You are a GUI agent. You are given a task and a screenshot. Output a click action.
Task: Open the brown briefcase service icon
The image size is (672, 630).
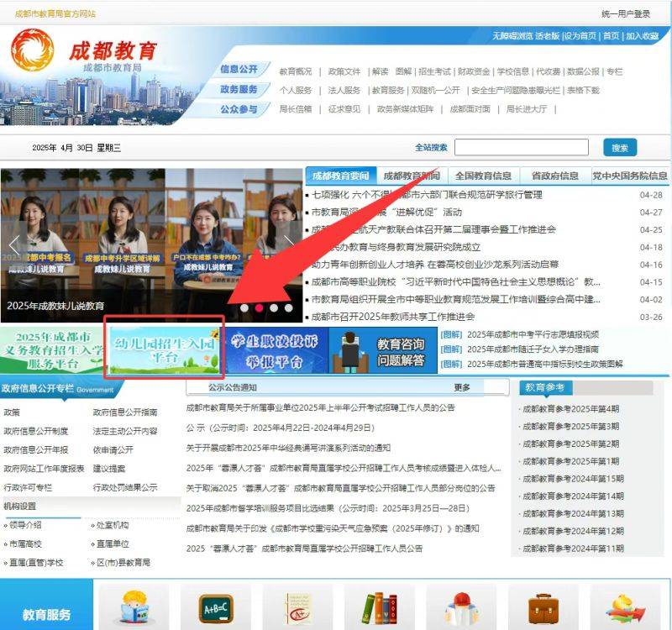tap(543, 608)
